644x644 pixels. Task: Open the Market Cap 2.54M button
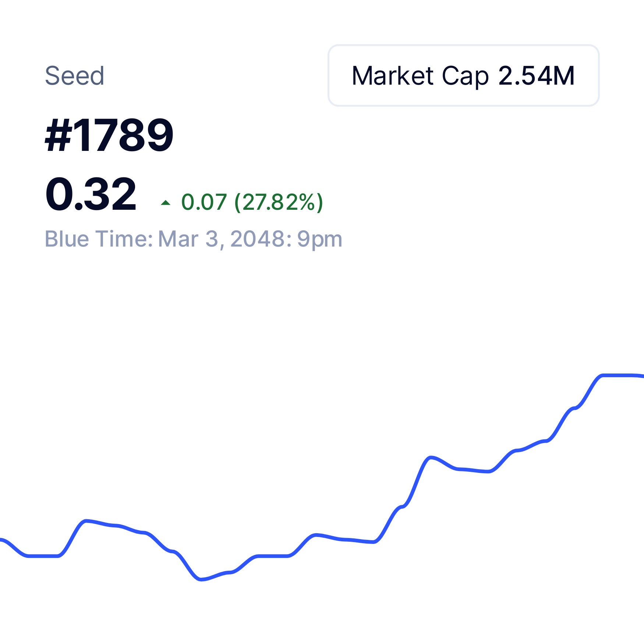pyautogui.click(x=464, y=75)
